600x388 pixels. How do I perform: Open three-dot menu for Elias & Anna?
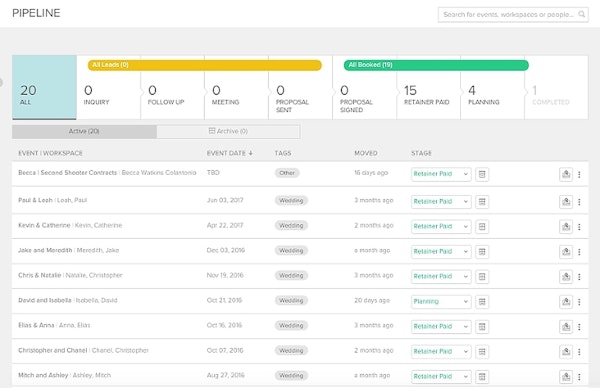(579, 327)
